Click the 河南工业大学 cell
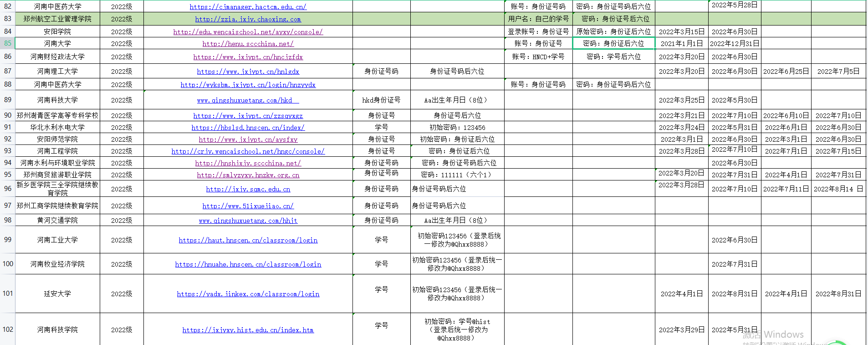Screen dimensions: 868x345 pyautogui.click(x=57, y=240)
